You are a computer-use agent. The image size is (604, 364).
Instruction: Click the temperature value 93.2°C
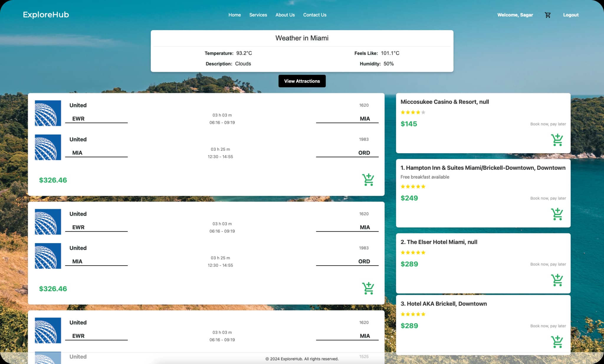point(244,53)
